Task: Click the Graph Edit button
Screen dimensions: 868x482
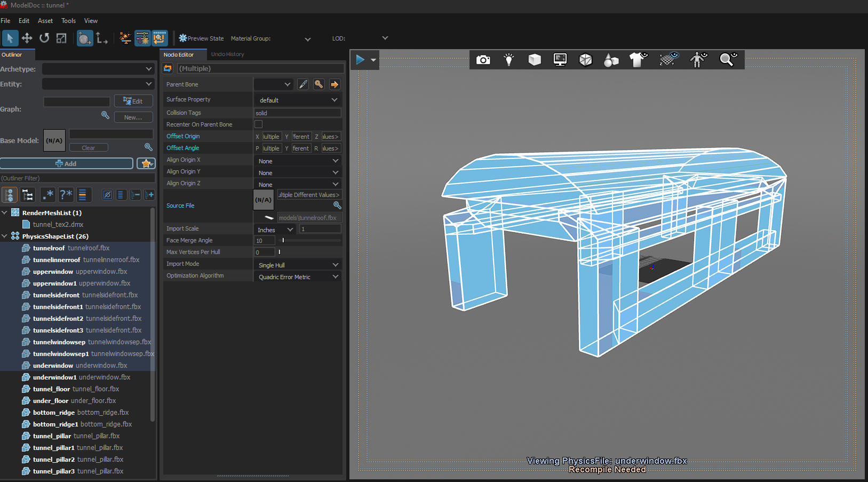Action: (133, 101)
